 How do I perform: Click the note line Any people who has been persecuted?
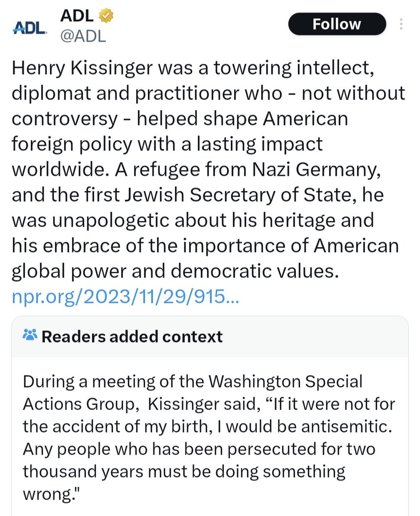(199, 448)
